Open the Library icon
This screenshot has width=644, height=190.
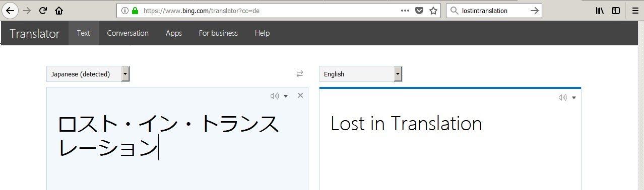tap(600, 10)
